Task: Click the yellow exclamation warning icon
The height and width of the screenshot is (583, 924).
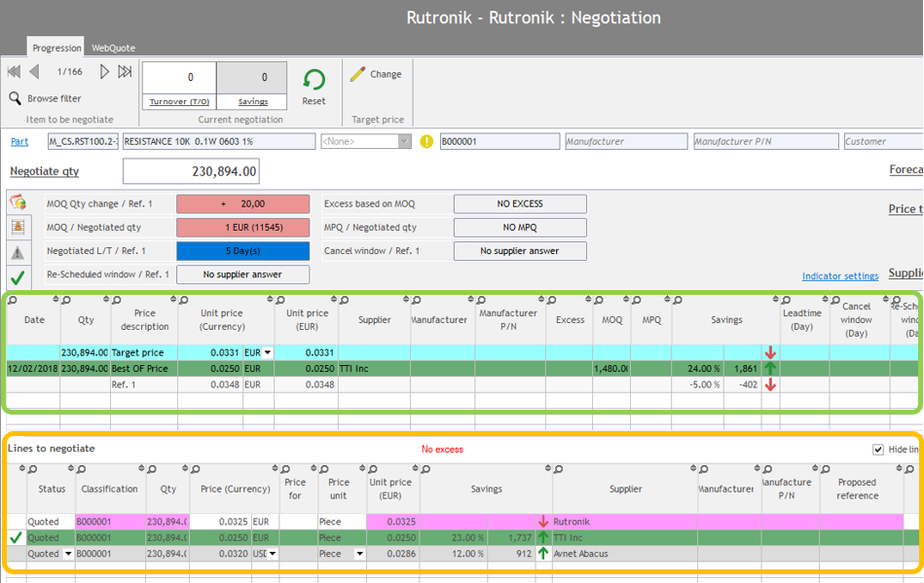Action: point(426,141)
